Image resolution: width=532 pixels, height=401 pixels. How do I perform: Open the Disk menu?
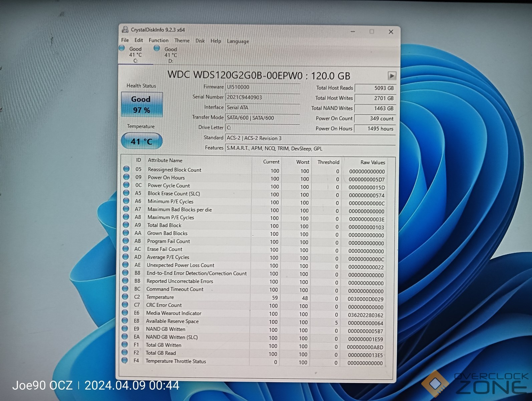[200, 41]
